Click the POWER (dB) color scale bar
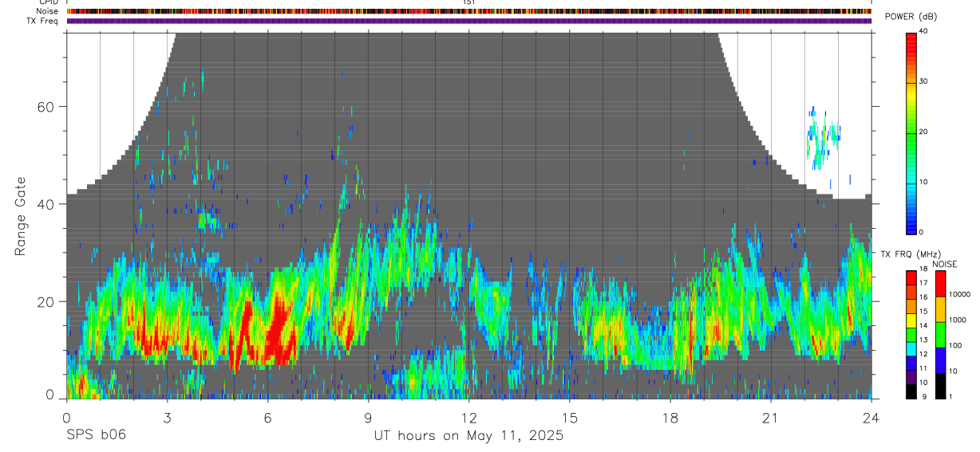The height and width of the screenshot is (452, 980). [911, 132]
